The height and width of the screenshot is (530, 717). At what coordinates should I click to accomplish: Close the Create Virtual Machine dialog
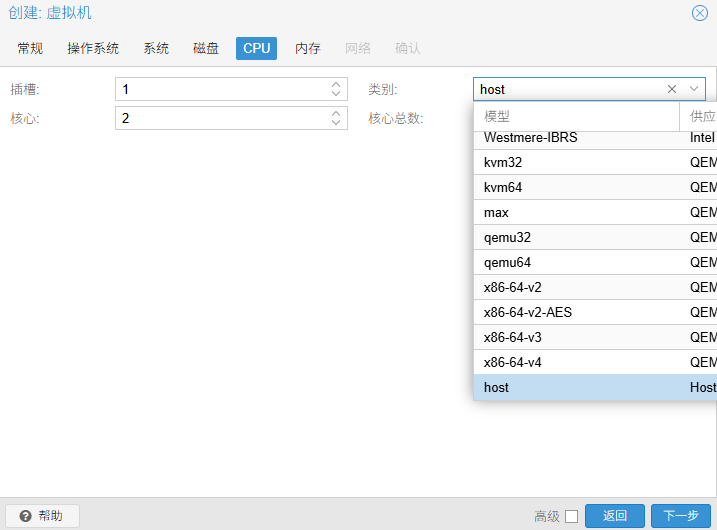(x=700, y=13)
